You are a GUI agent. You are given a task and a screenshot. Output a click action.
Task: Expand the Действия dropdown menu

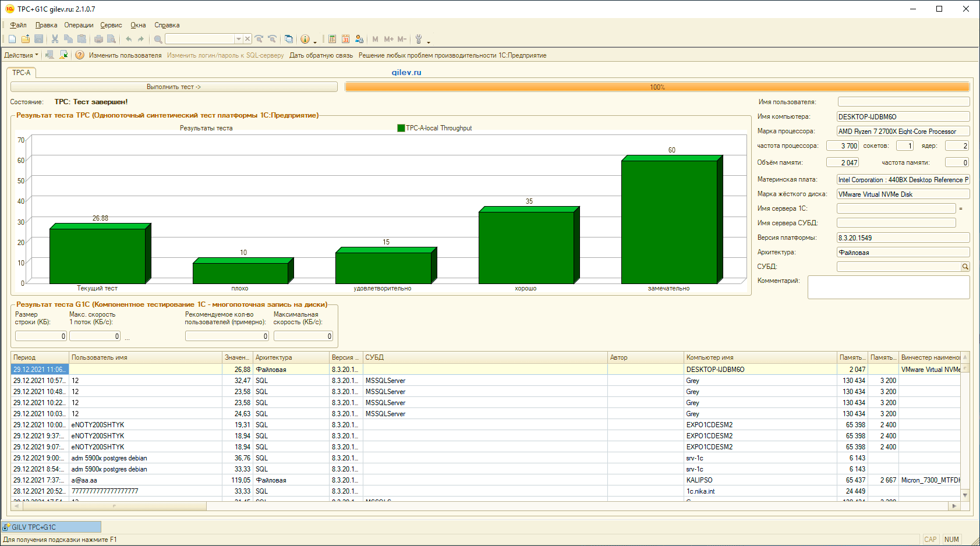point(21,55)
